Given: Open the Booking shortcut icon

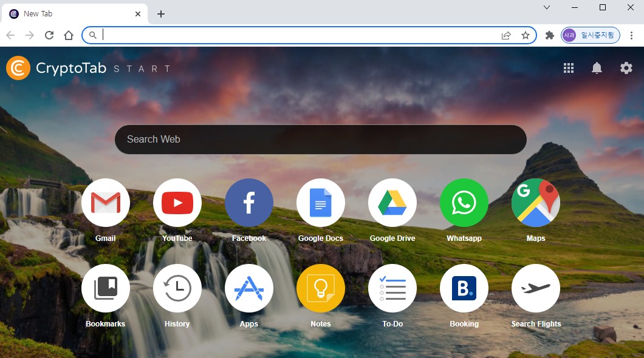Looking at the screenshot, I should tap(464, 288).
